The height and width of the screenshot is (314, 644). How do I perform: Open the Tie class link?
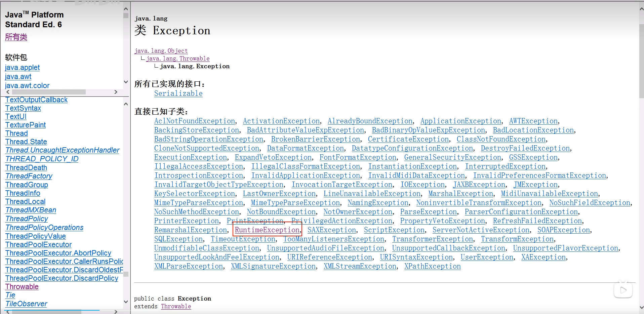pyautogui.click(x=10, y=295)
